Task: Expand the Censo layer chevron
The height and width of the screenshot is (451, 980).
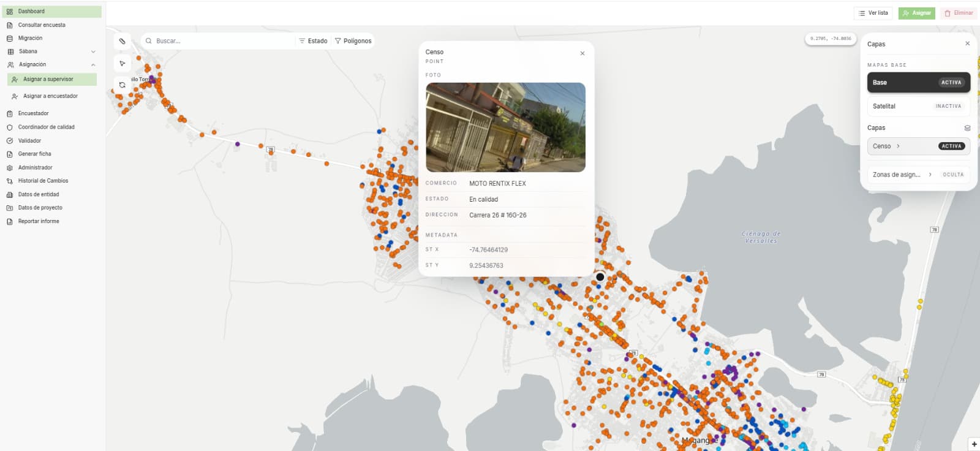Action: (x=899, y=146)
